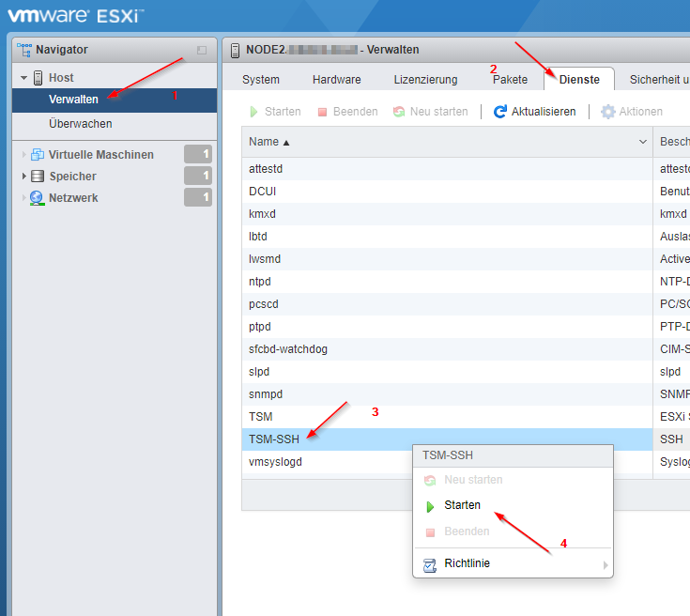This screenshot has width=690, height=616.
Task: Choose Richtlinie in the context menu
Action: pos(513,563)
